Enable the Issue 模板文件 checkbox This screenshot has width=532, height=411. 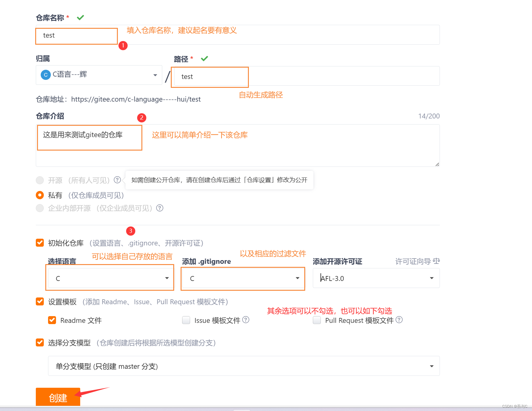(186, 320)
